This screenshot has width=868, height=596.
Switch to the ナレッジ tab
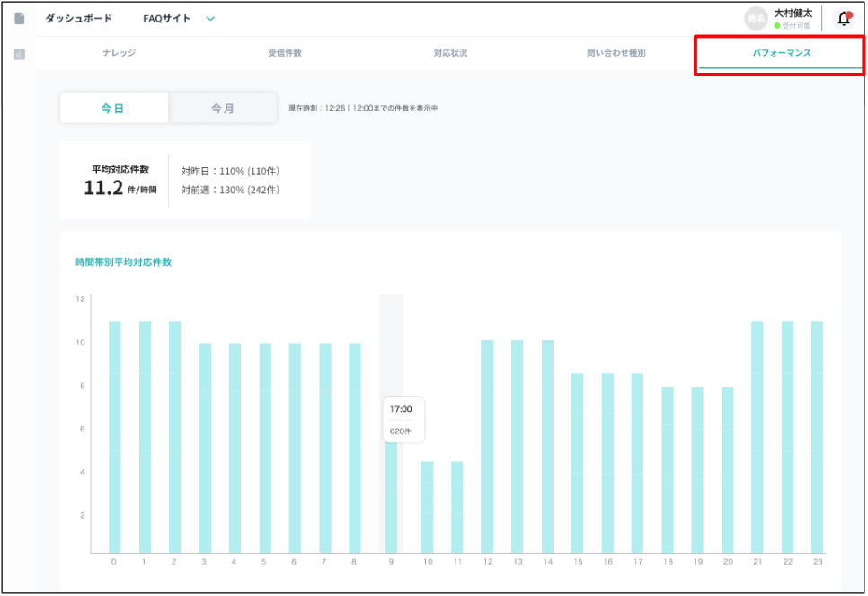coord(119,53)
